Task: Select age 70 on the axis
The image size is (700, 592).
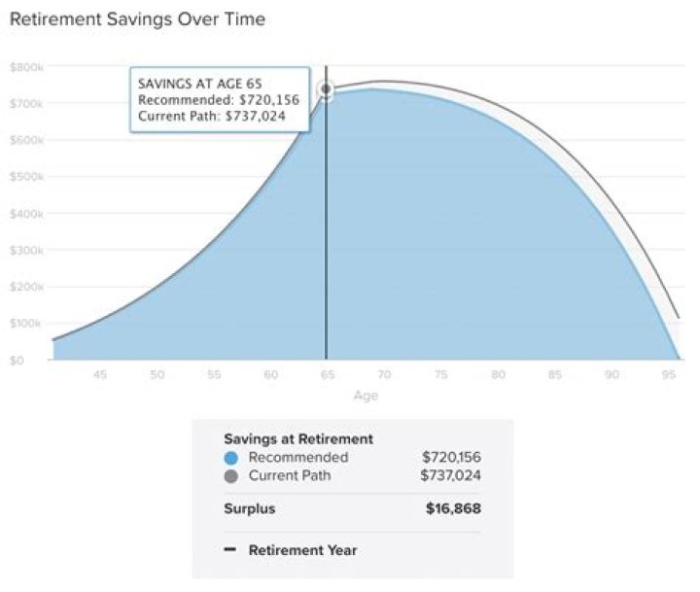Action: tap(384, 374)
